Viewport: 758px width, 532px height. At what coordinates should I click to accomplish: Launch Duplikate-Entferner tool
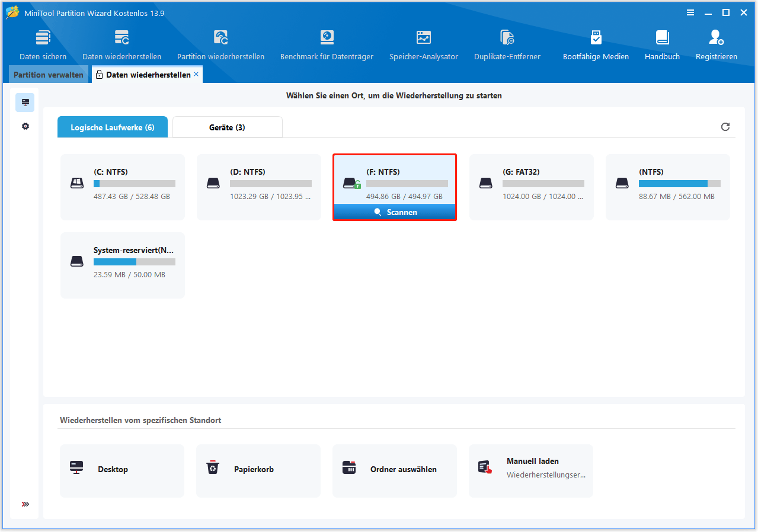(x=507, y=46)
